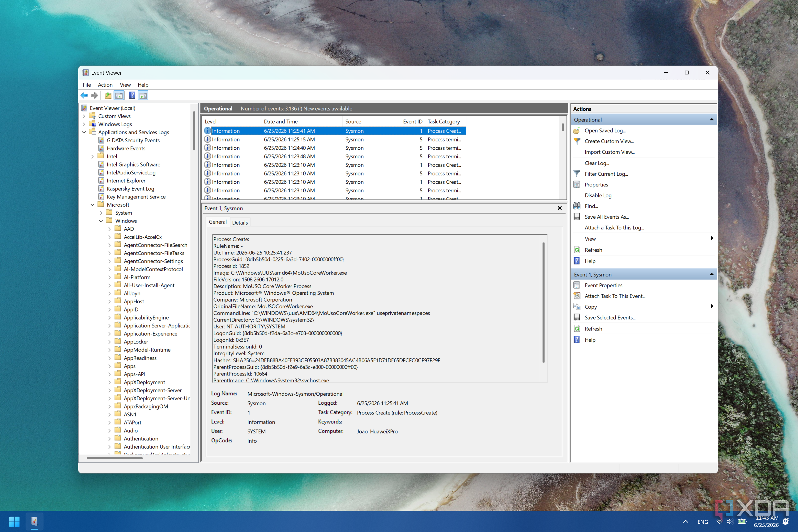Click the blue Help toolbar icon
This screenshot has height=532, width=798.
point(132,95)
